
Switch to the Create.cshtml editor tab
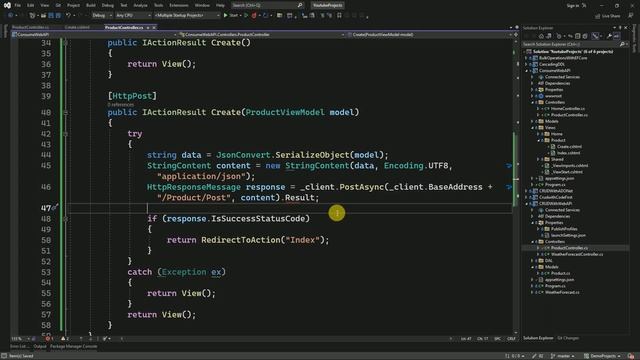[77, 28]
